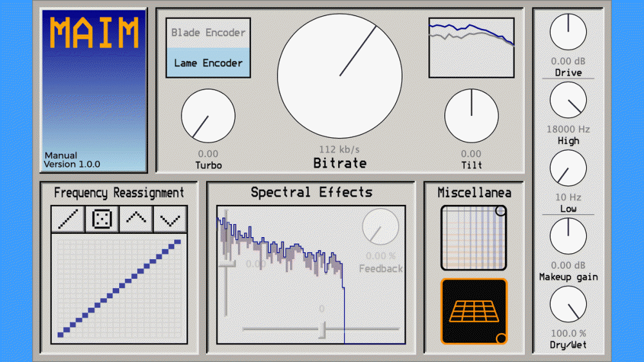
Task: Click the dice randomize icon
Action: coord(102,220)
